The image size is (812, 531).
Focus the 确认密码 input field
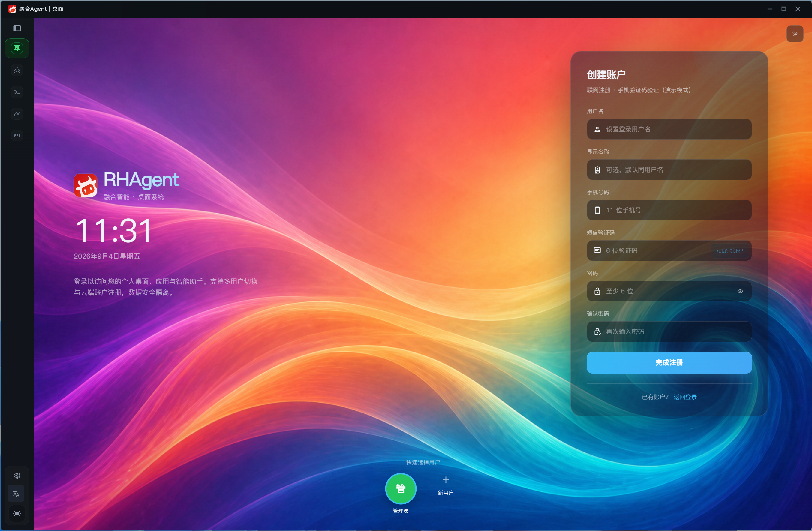click(669, 332)
